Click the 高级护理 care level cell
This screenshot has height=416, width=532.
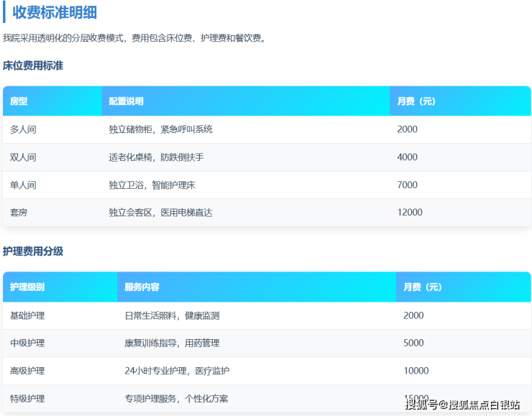[x=27, y=371]
